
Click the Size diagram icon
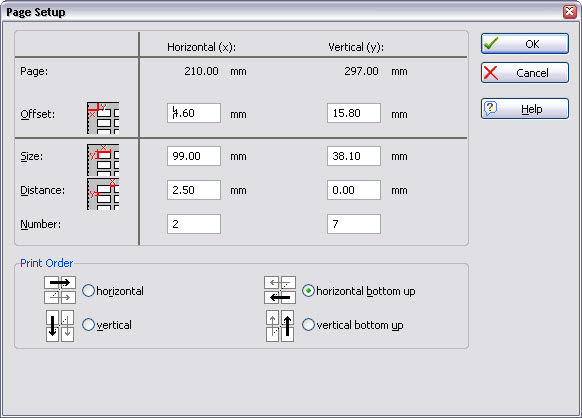point(103,160)
